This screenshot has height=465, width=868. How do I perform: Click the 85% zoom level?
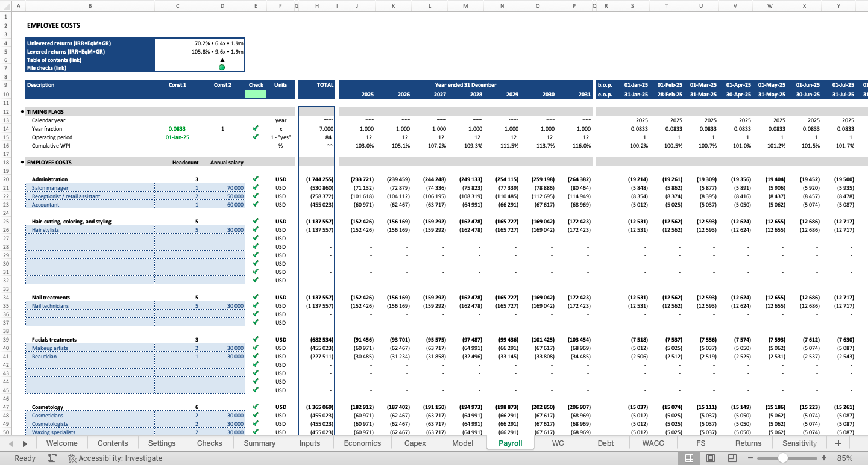click(x=844, y=458)
